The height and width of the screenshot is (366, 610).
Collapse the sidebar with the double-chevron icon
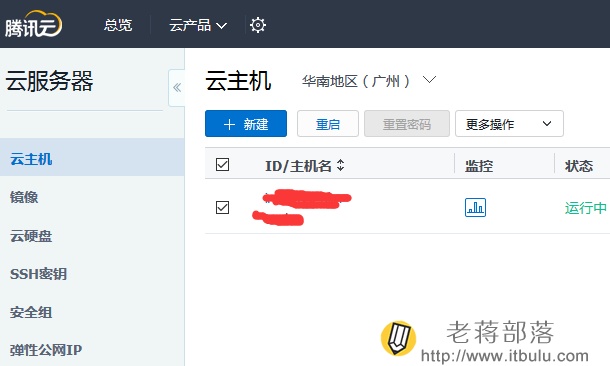[x=177, y=88]
